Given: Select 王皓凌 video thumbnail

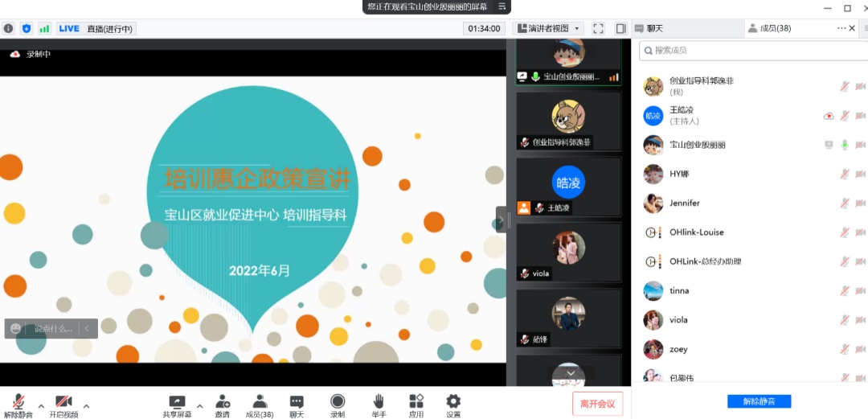Looking at the screenshot, I should [568, 187].
